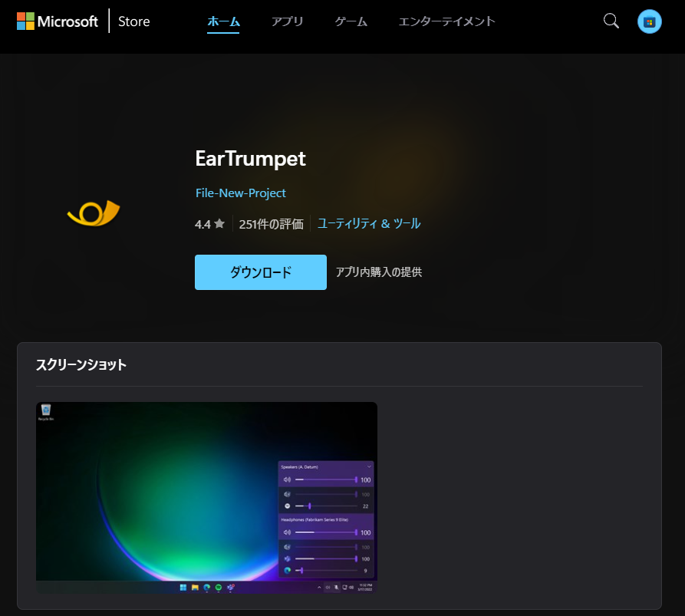Open the アプリ tab

point(287,21)
